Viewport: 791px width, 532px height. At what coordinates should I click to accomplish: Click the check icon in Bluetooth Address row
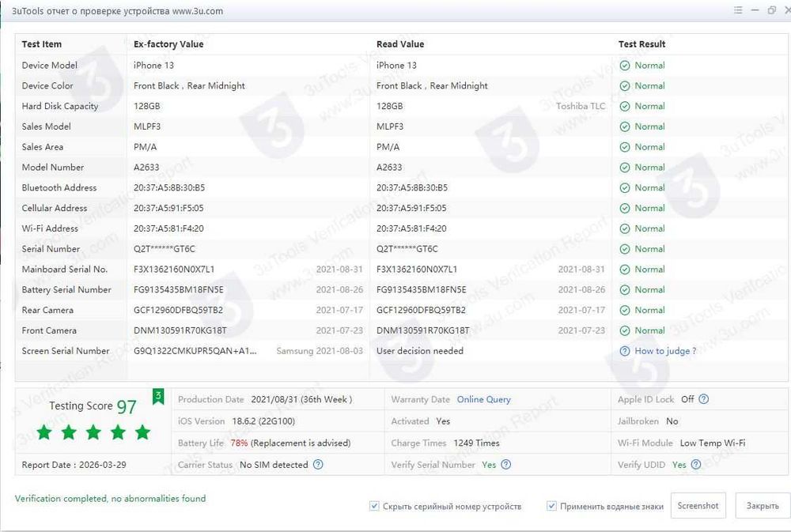point(625,187)
